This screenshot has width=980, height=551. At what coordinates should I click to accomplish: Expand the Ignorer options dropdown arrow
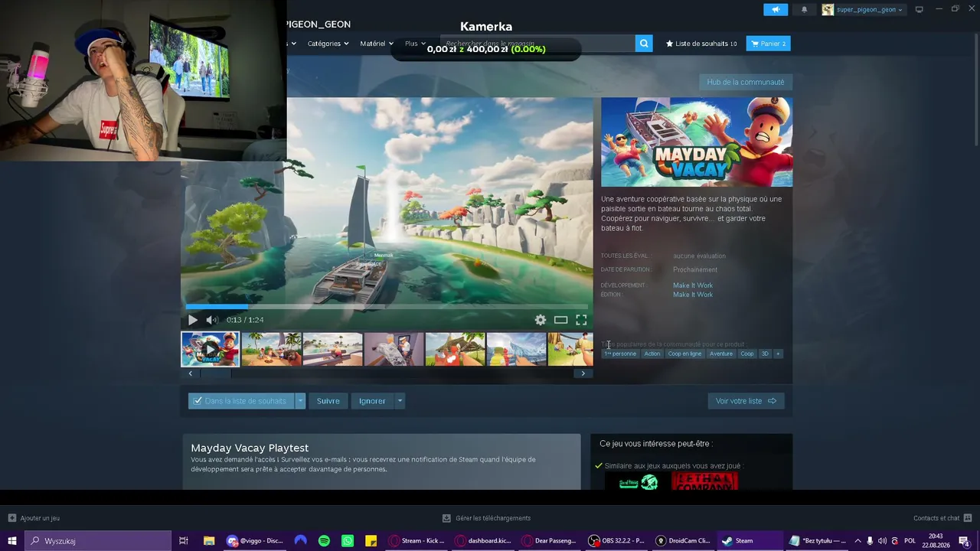pyautogui.click(x=400, y=401)
